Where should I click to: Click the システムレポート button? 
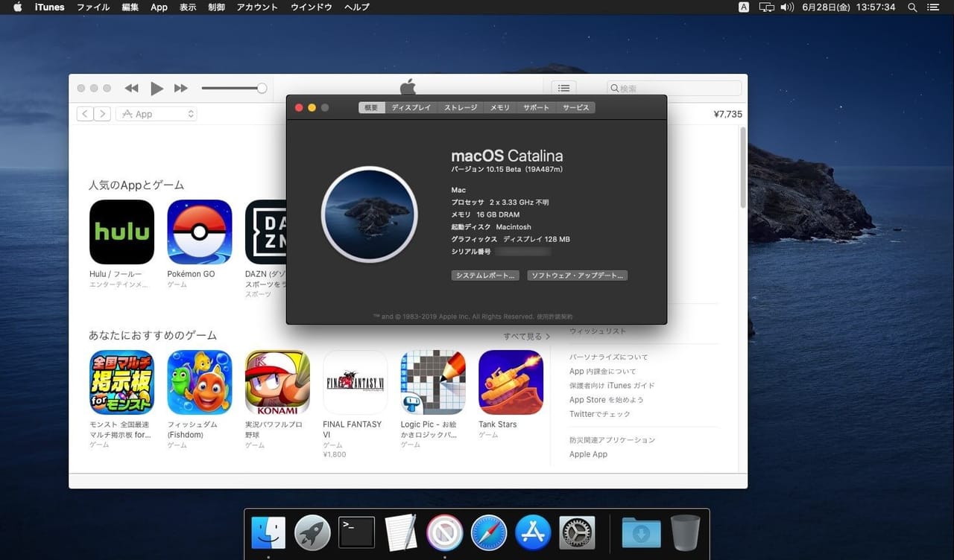[485, 275]
